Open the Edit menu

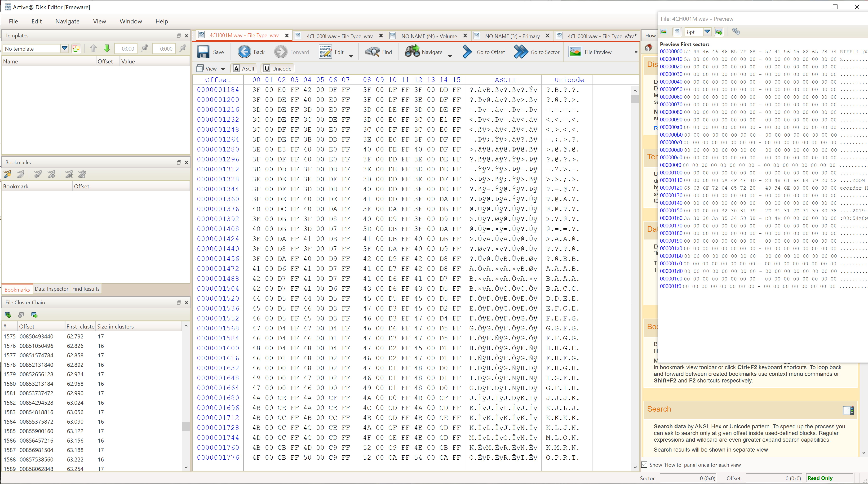(36, 21)
